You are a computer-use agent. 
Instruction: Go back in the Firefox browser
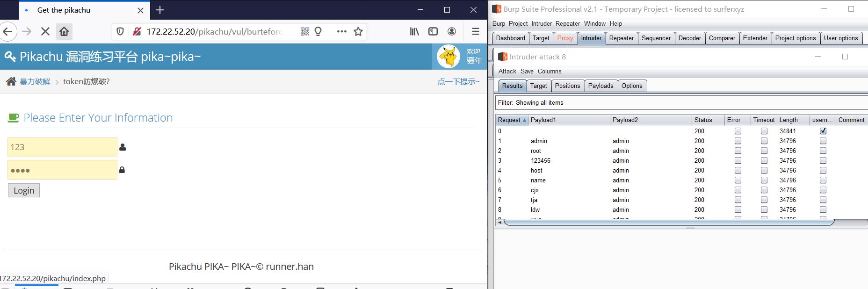[8, 31]
